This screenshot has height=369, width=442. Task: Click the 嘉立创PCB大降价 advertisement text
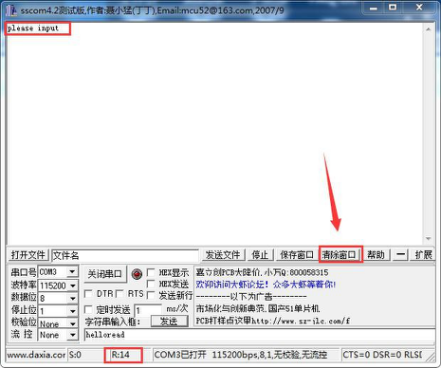(262, 272)
